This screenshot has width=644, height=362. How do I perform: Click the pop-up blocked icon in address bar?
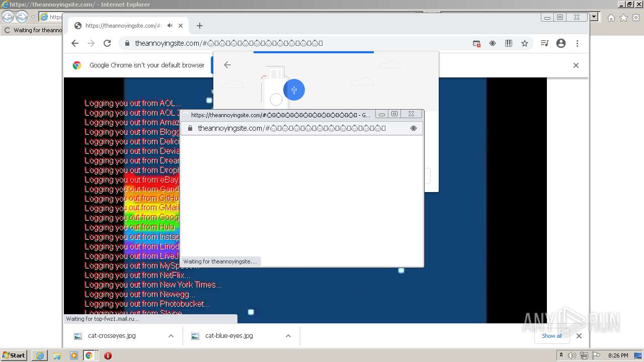(476, 43)
